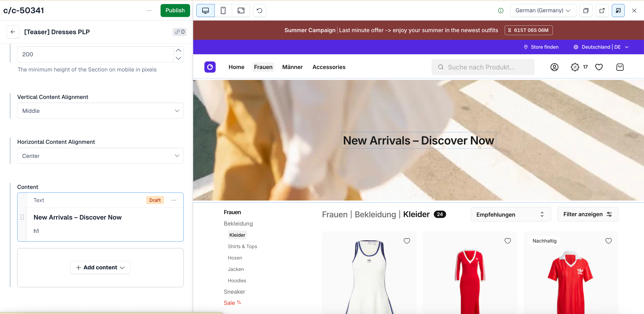Click the Publish button

[x=175, y=10]
